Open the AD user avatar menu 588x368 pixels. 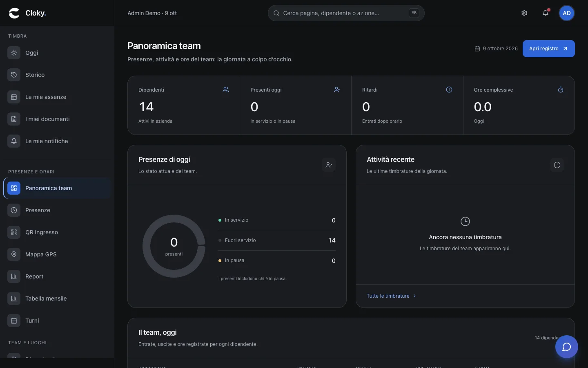point(567,13)
